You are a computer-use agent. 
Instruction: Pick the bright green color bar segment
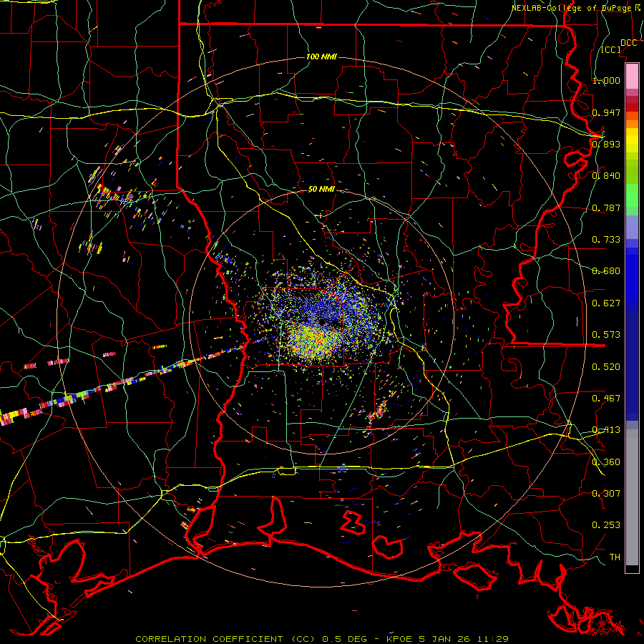point(632,195)
